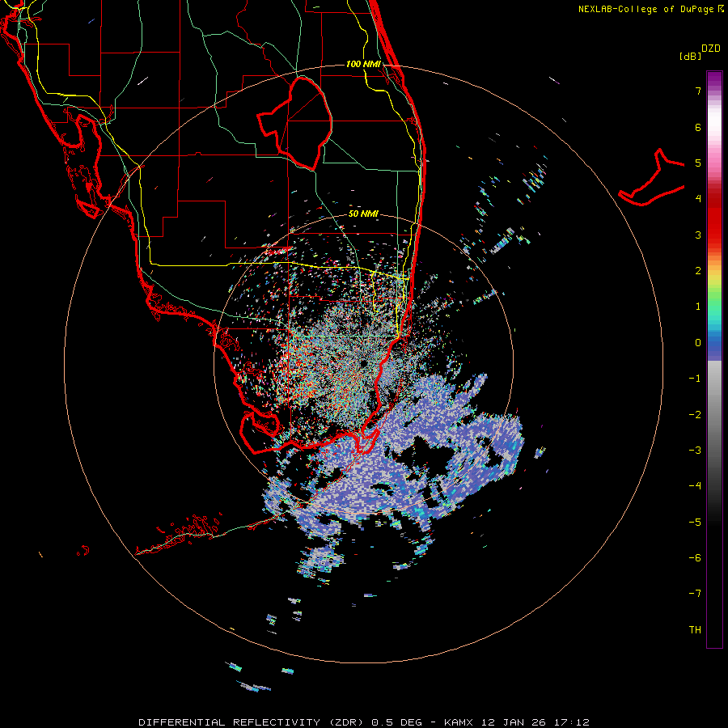Click the KAMX radar site black dot
728x728 pixels.
[x=363, y=363]
